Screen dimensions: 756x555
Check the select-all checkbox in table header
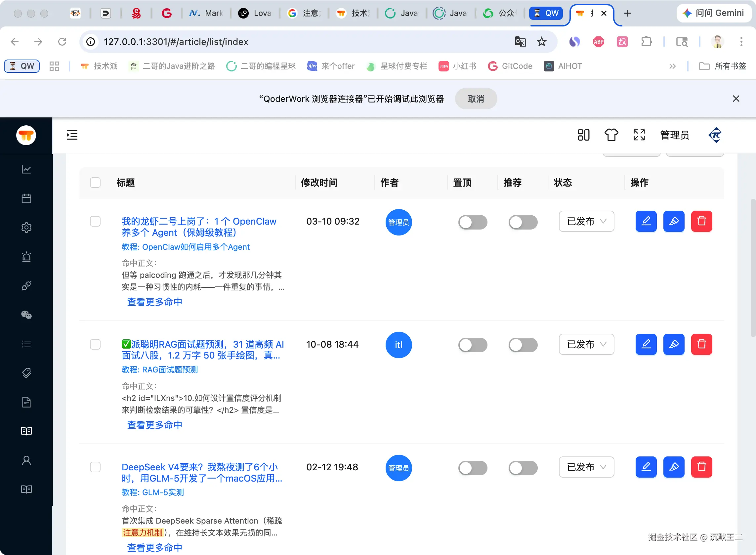[95, 183]
